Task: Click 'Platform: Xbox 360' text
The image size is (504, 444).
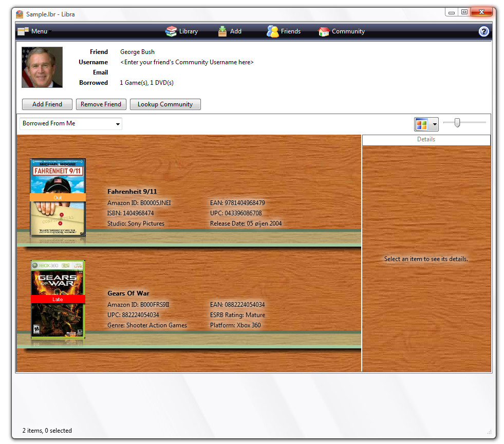Action: click(236, 325)
